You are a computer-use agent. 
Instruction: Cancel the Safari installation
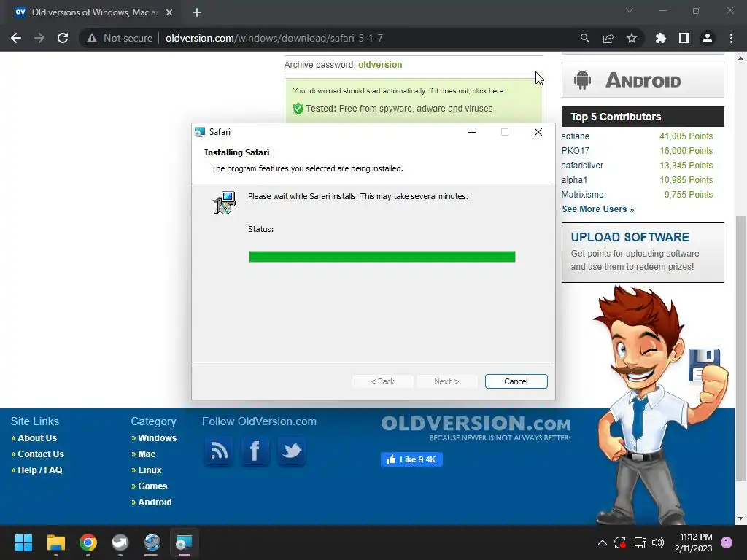(516, 381)
